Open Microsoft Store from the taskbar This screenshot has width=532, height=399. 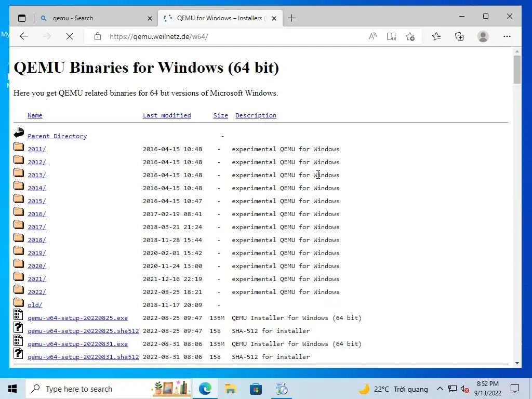click(256, 389)
